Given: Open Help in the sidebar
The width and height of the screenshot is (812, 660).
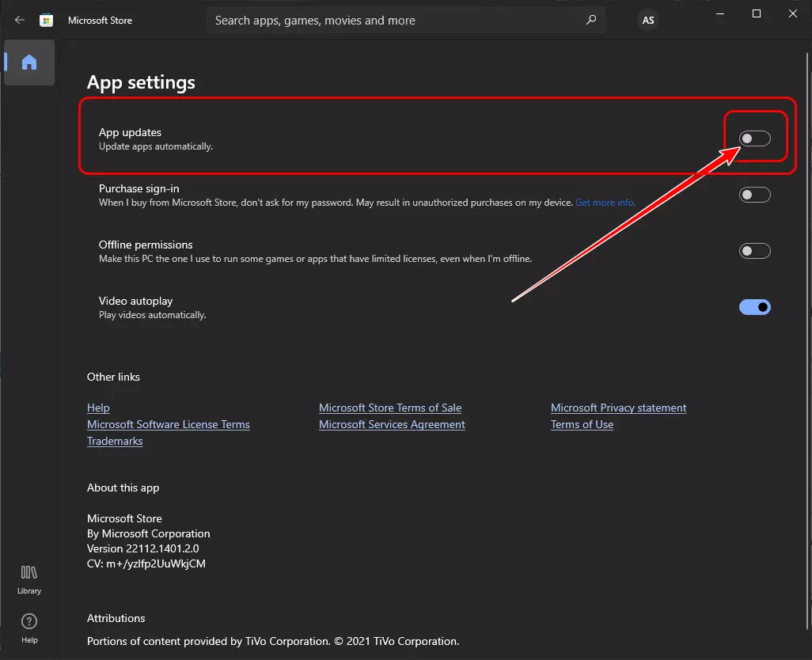Looking at the screenshot, I should [29, 628].
